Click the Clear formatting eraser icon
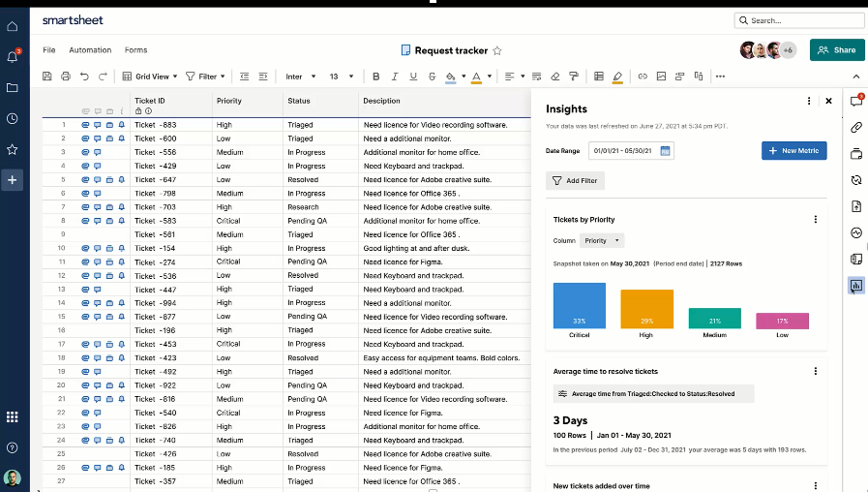Image resolution: width=868 pixels, height=492 pixels. tap(555, 77)
